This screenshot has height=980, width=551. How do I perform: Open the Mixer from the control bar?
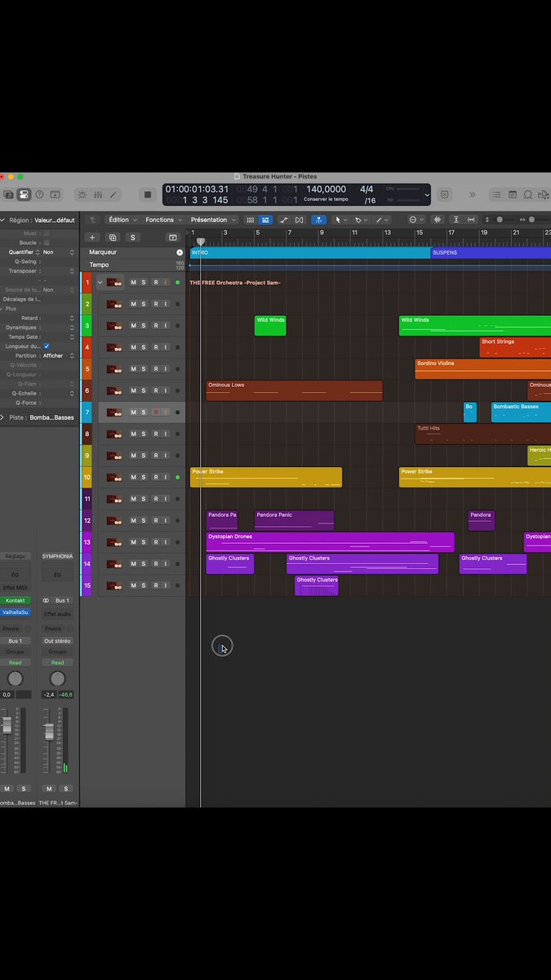98,194
